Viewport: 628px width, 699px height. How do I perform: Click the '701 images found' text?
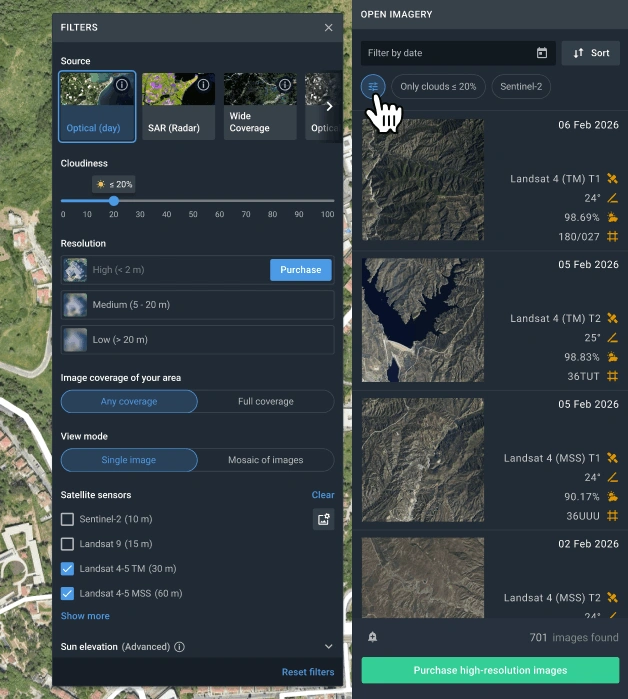[x=574, y=637]
